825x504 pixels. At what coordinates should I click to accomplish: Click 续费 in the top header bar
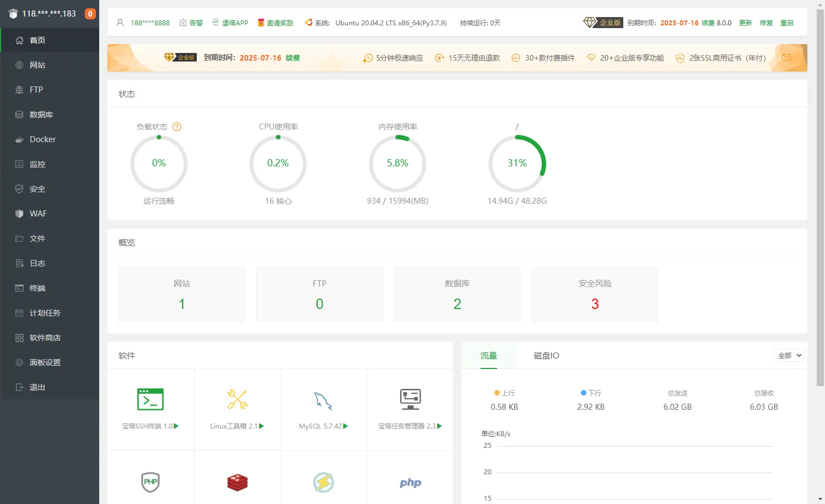708,23
